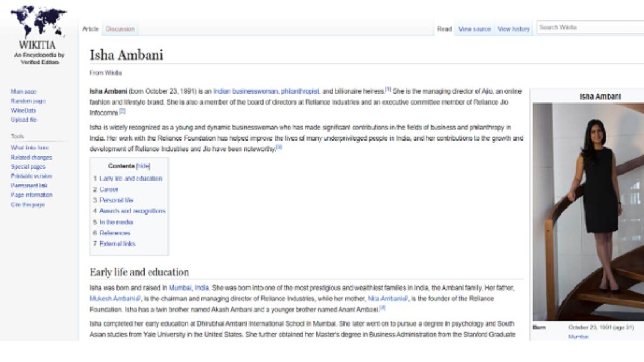
Task: Go to Main page in sidebar
Action: (x=24, y=92)
